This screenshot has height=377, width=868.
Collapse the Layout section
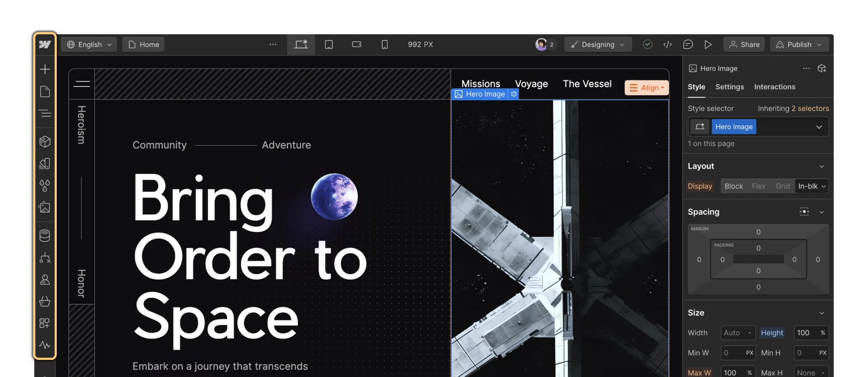point(821,167)
